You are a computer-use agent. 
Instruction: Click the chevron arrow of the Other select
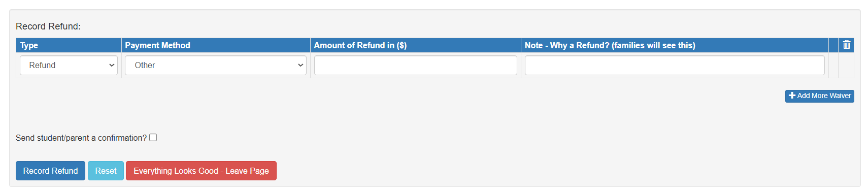[x=301, y=65]
